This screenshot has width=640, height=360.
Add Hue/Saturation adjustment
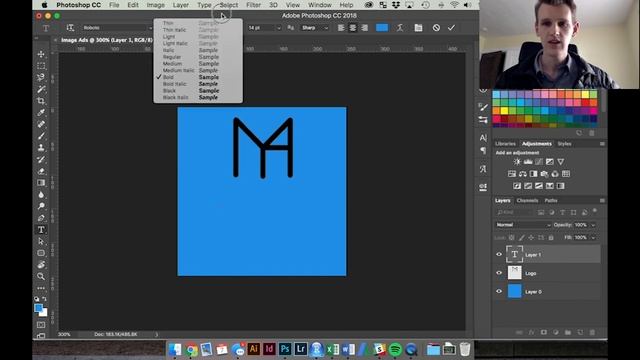click(512, 174)
